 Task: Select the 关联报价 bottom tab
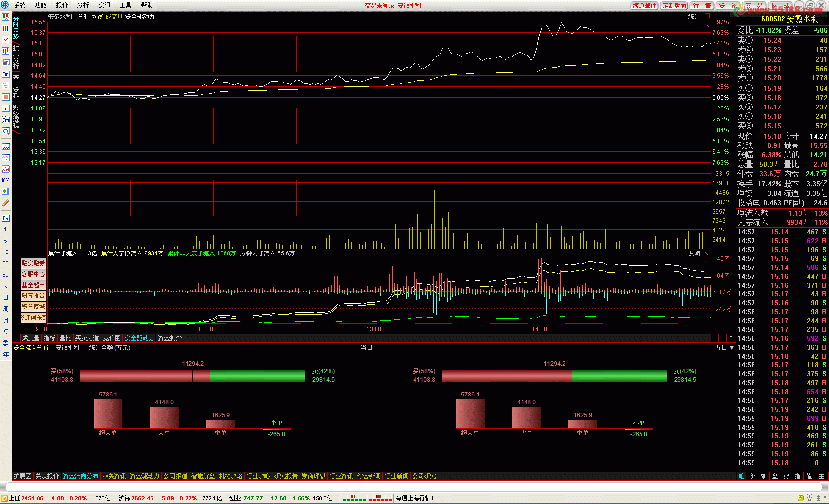pyautogui.click(x=47, y=476)
